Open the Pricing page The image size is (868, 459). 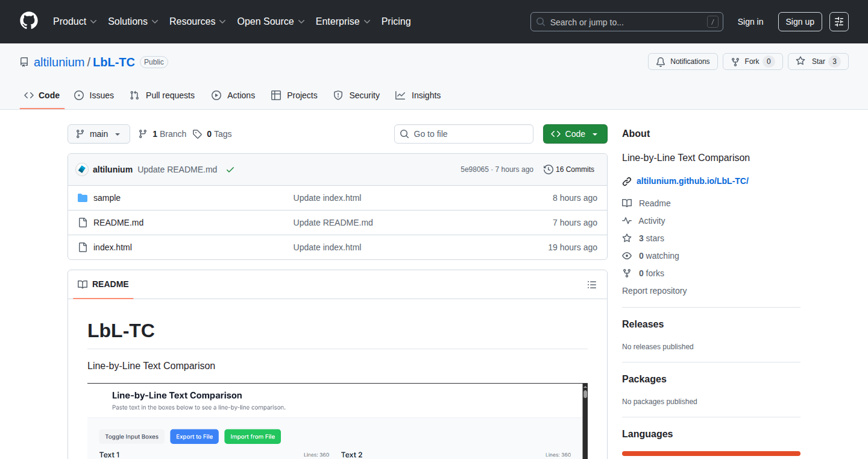tap(396, 22)
